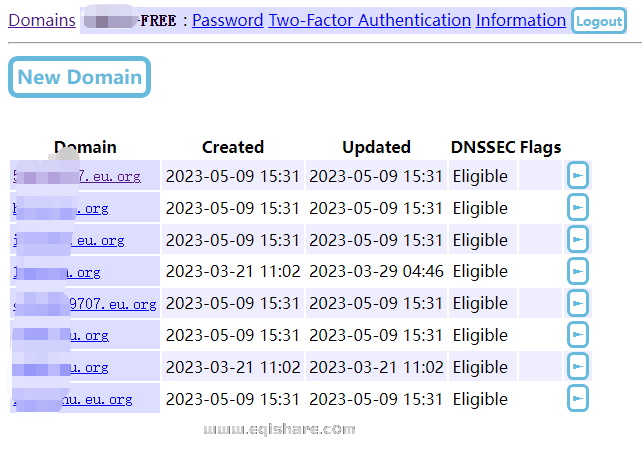Open the Information link
Screen dimensions: 642x451
[520, 20]
